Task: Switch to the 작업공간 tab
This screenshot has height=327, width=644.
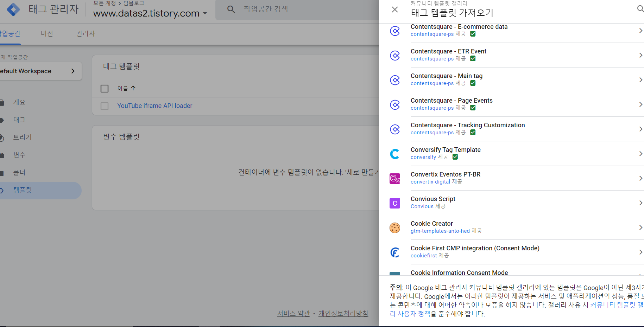Action: 10,34
